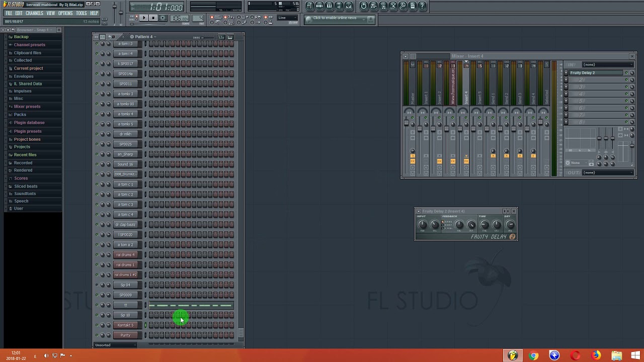Click Insert 4 FX button in Mixer
This screenshot has width=644, height=362.
pos(466,161)
